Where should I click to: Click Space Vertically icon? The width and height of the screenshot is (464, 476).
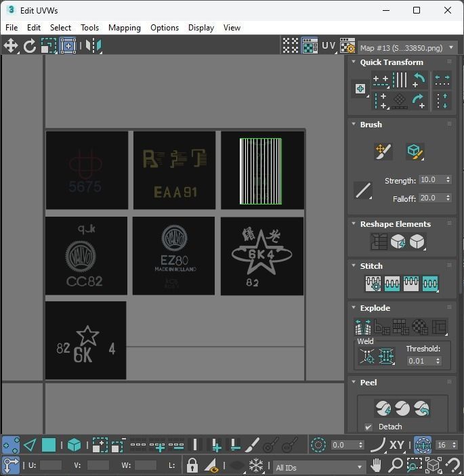(442, 100)
